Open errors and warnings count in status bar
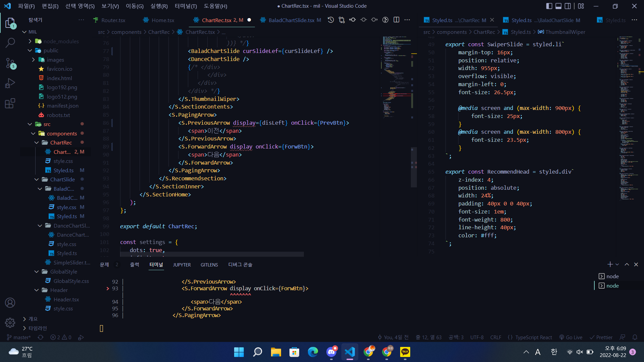The image size is (644, 362). [x=61, y=337]
